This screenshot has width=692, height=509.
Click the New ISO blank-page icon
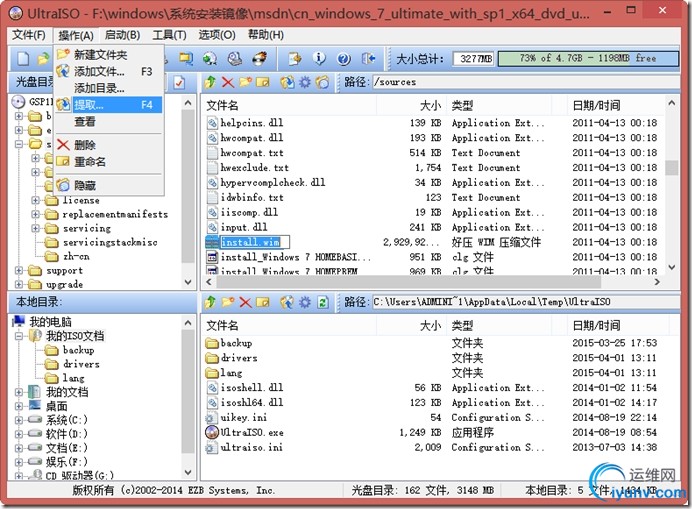tap(23, 58)
